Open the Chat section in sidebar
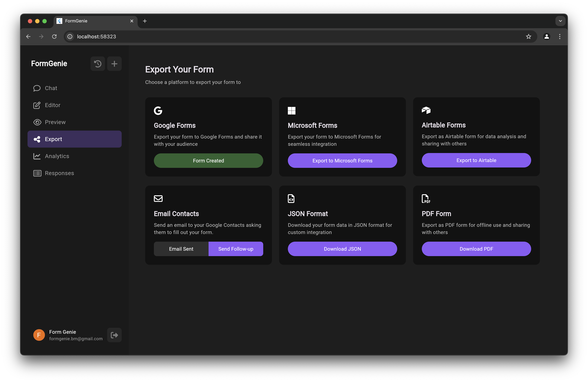Screen dimensions: 588x382 click(x=51, y=88)
